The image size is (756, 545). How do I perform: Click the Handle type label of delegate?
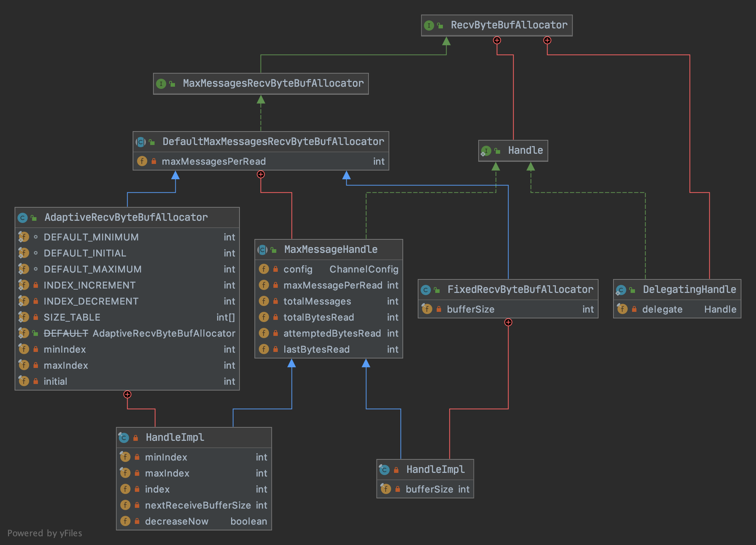pyautogui.click(x=720, y=309)
